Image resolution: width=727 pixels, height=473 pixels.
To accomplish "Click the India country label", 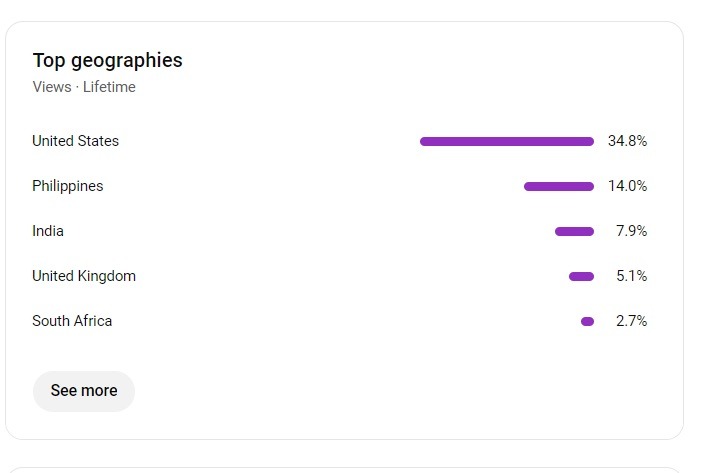I will [48, 231].
